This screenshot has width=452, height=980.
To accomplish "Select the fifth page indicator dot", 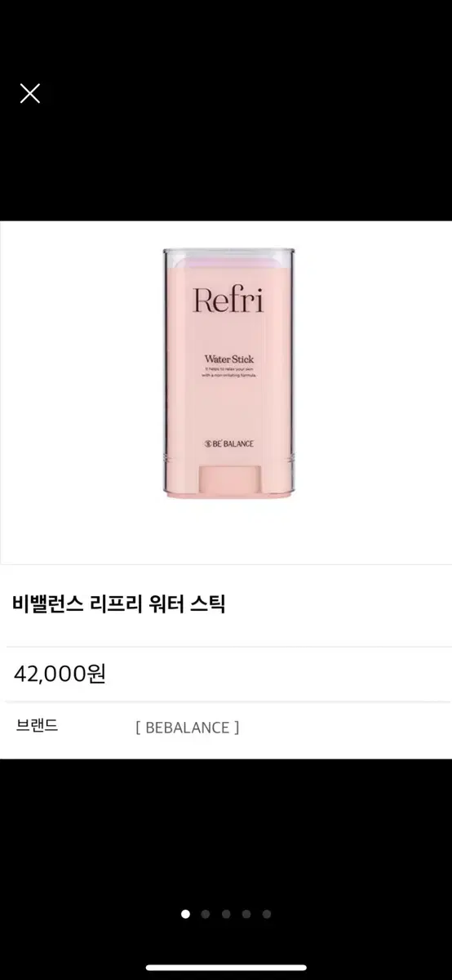I will [267, 914].
